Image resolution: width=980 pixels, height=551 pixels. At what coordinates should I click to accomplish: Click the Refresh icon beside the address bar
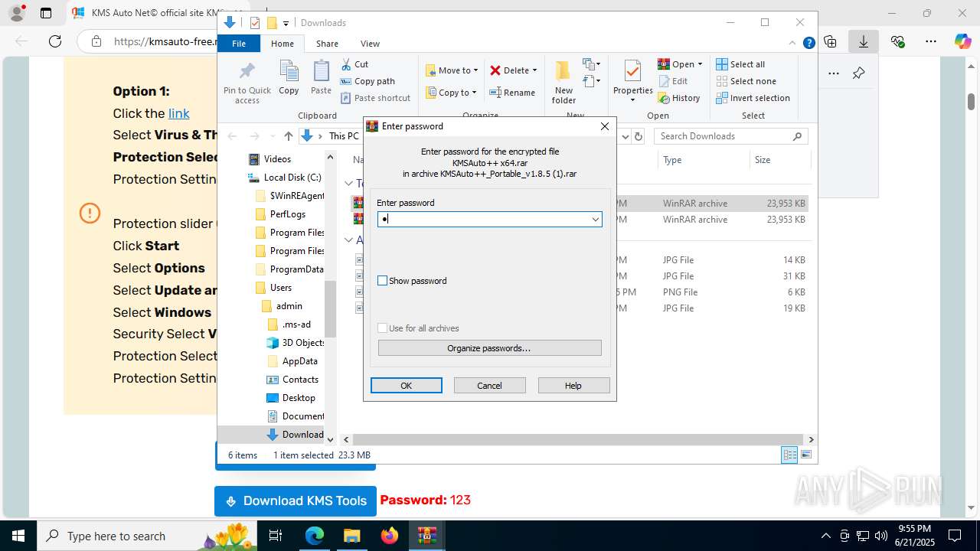[639, 136]
